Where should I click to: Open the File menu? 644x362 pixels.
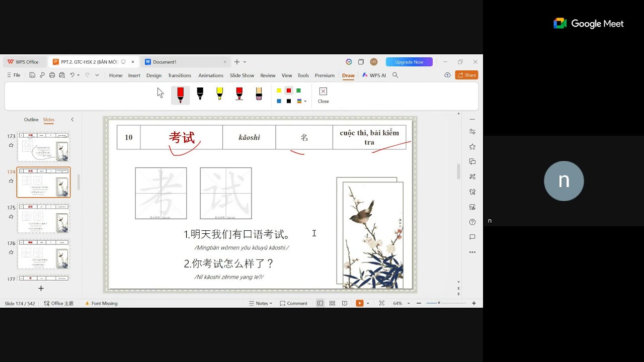pyautogui.click(x=14, y=75)
